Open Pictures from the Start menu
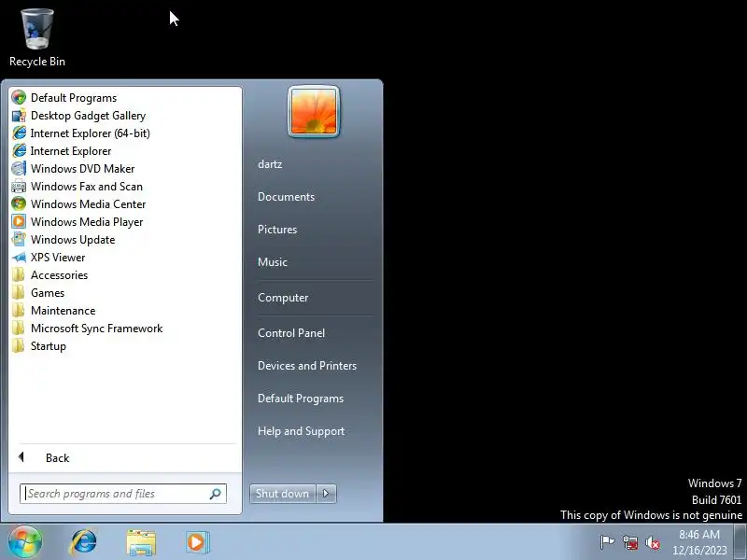 (277, 230)
